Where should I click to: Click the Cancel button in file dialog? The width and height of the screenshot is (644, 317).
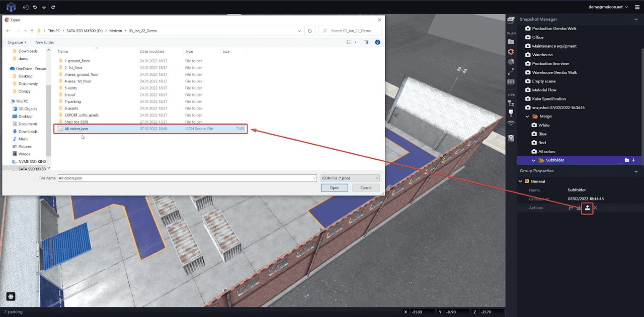click(x=366, y=187)
